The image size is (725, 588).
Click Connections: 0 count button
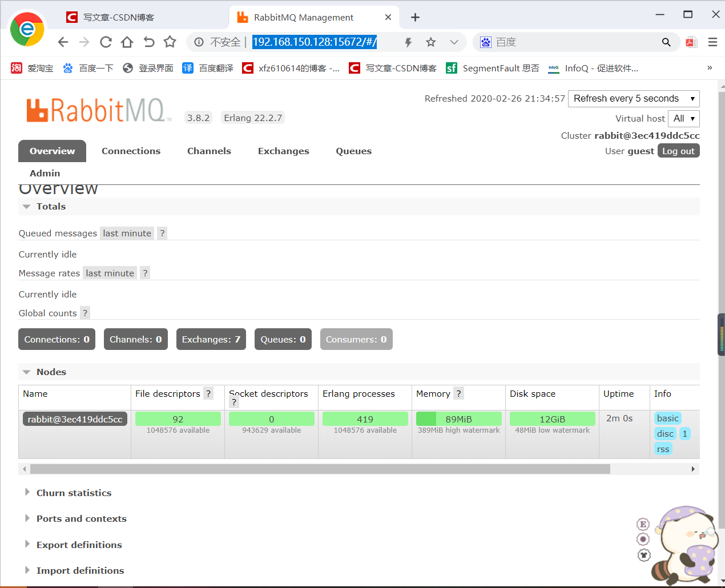57,339
